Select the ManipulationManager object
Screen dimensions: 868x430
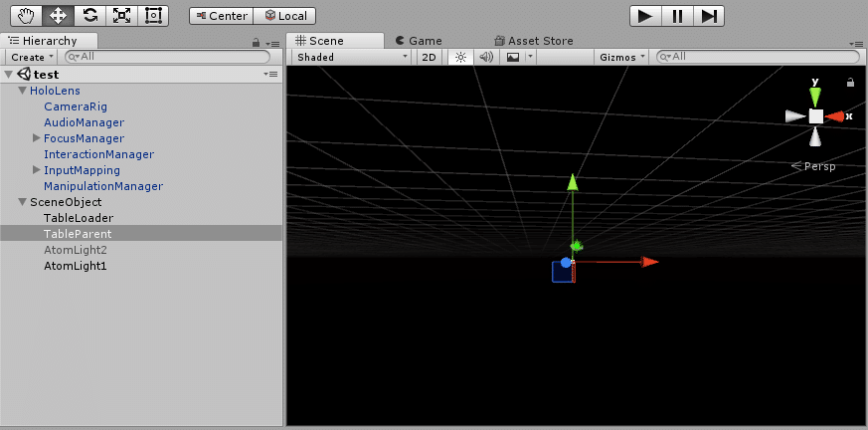click(x=103, y=186)
